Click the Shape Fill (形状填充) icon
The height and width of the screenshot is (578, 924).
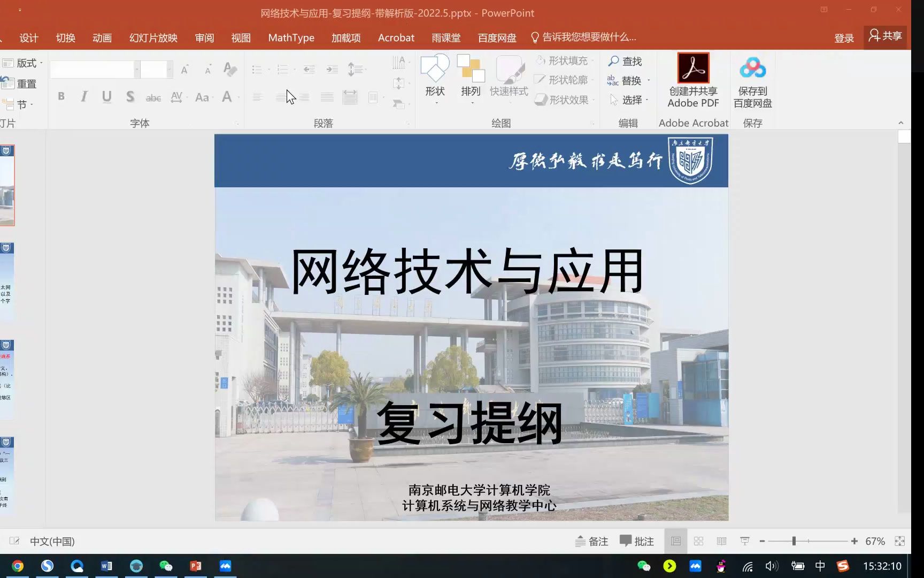(x=540, y=60)
